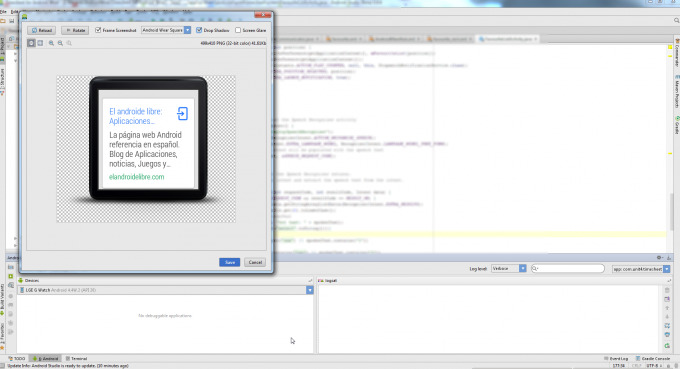Click the Reload button in screenshot dialog
680x369 pixels.
pos(42,30)
